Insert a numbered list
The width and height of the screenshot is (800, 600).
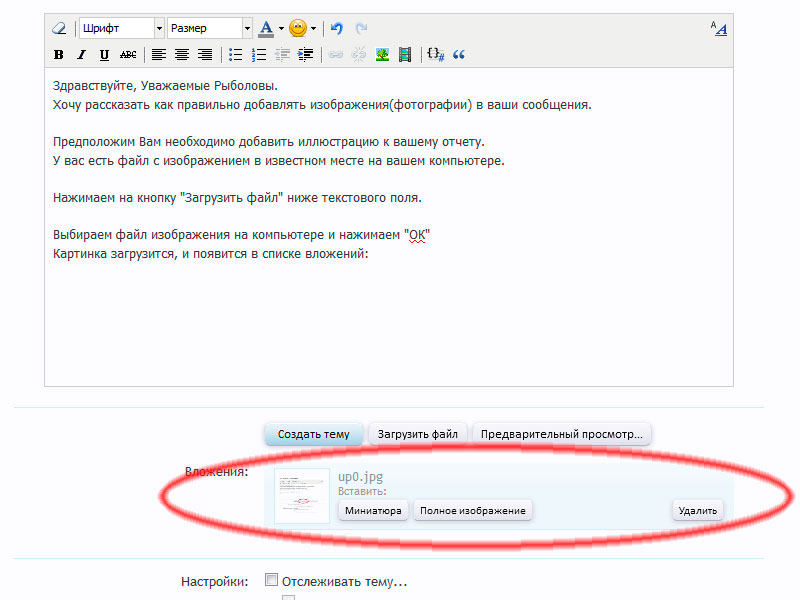tap(259, 55)
